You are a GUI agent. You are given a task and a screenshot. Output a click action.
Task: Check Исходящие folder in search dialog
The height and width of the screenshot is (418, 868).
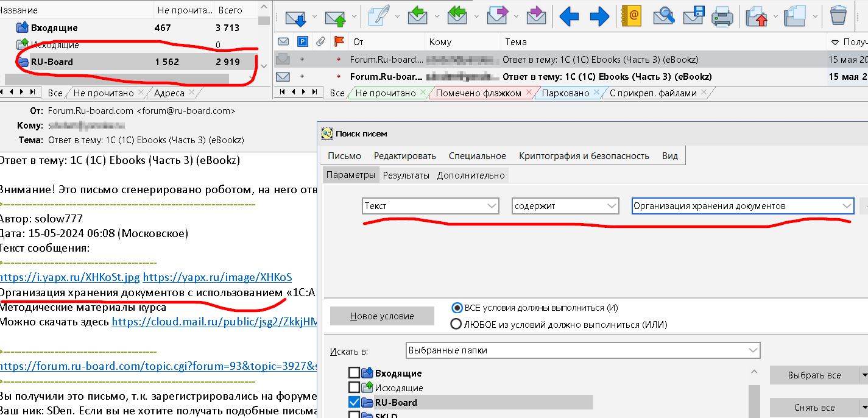(353, 388)
